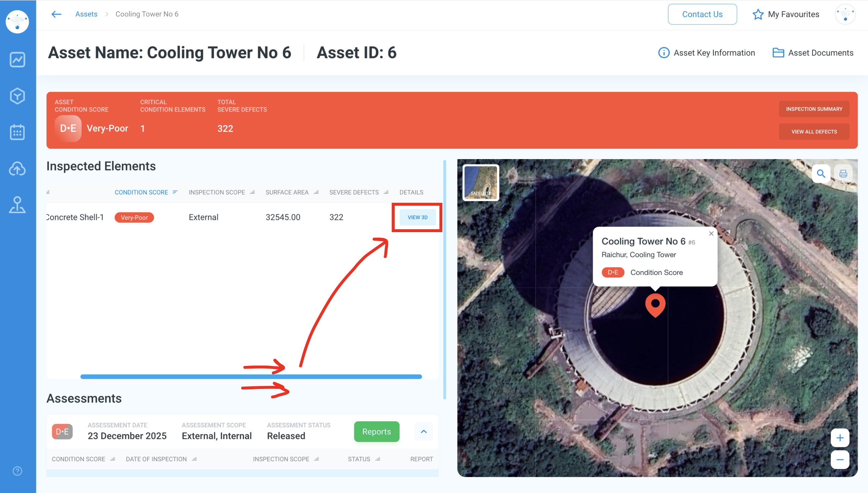The image size is (868, 493).
Task: Open the analytics chart icon in sidebar
Action: 17,60
